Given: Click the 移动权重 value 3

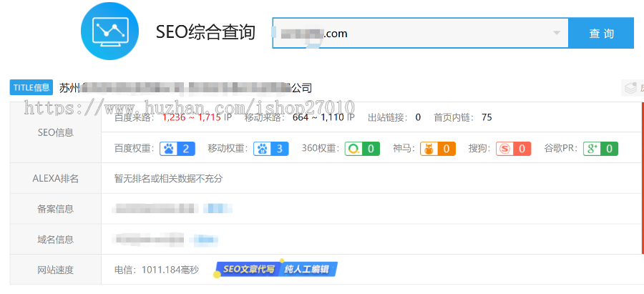Looking at the screenshot, I should 280,148.
